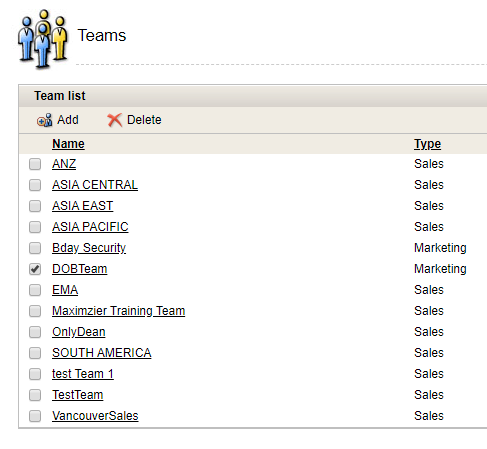Open the test Team 1 link
Viewport: 487px width, 449px height.
(x=83, y=374)
